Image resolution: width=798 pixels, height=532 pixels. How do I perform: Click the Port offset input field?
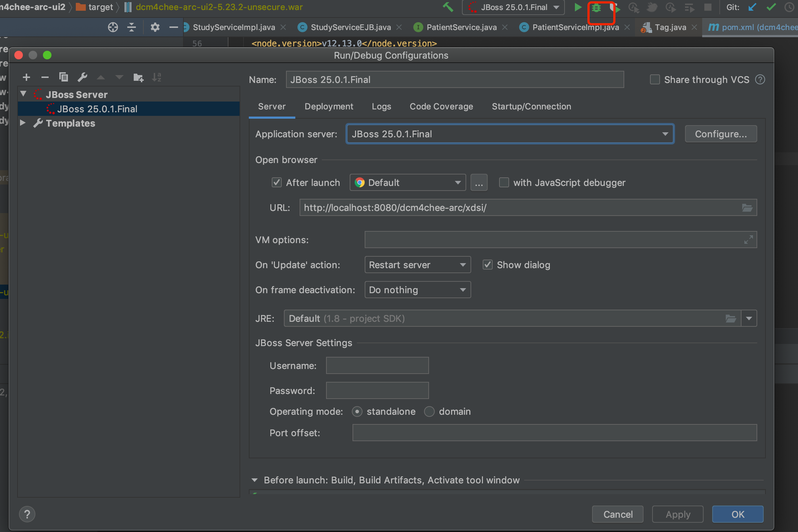pos(555,433)
